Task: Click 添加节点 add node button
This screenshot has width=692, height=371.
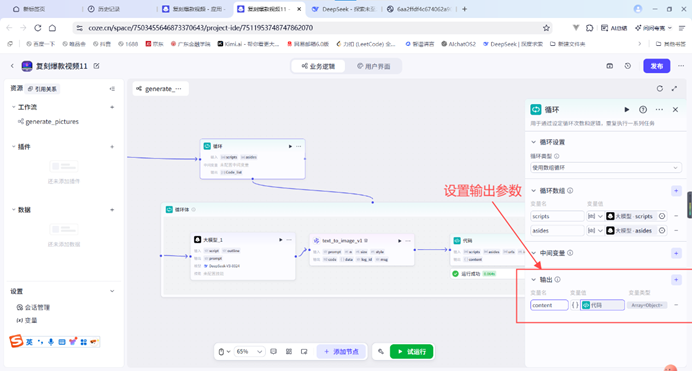Action: pos(341,352)
